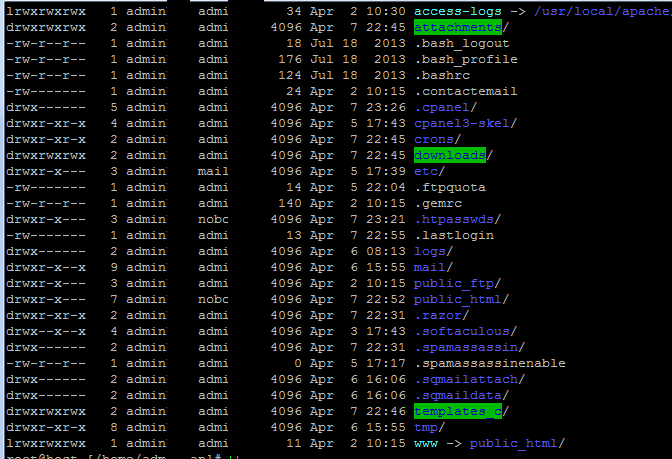The width and height of the screenshot is (672, 459).
Task: Click the .softaculous folder entry
Action: click(462, 331)
